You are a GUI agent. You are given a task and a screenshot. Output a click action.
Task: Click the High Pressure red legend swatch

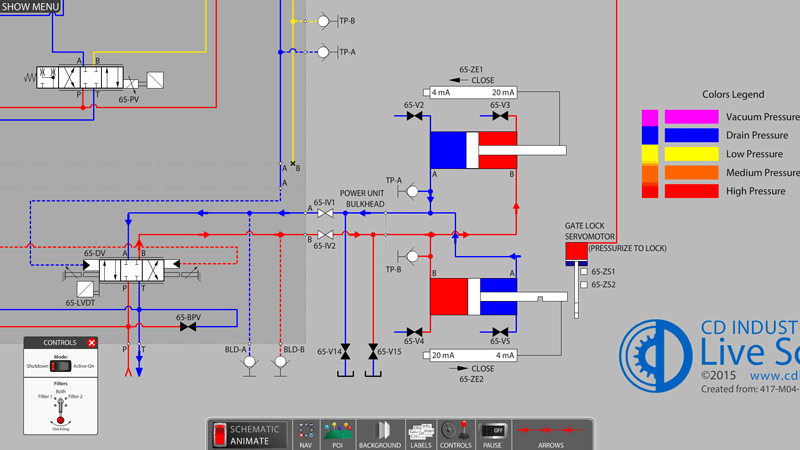pos(691,191)
